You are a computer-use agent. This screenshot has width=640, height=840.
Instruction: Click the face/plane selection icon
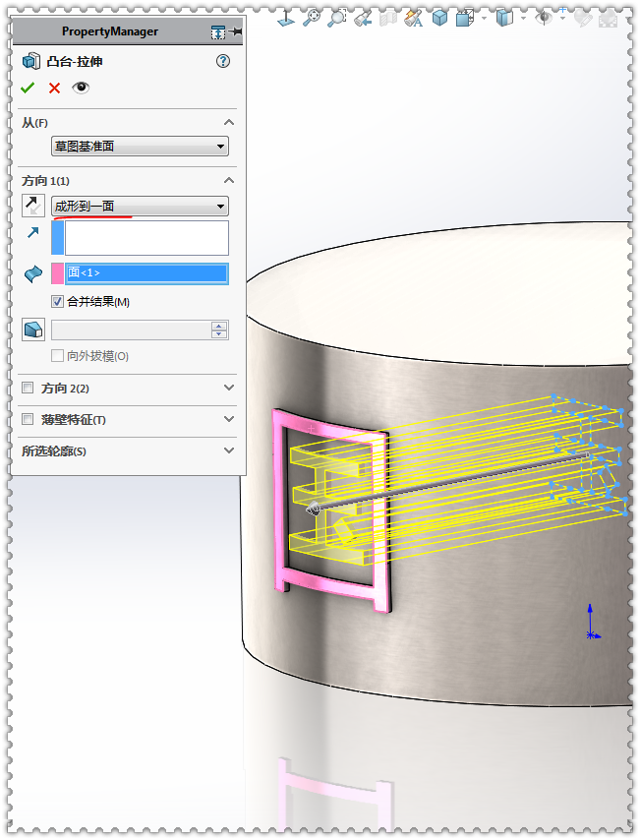(x=33, y=273)
